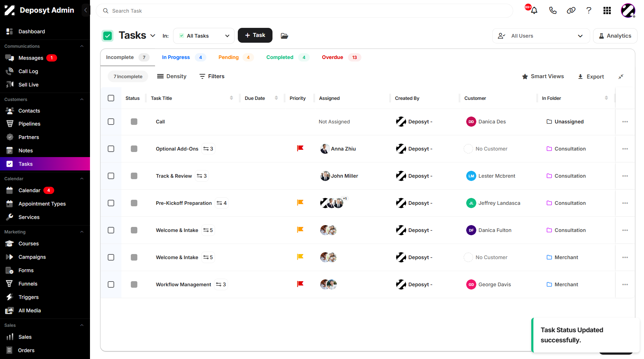Switch to the Pending tab
644x359 pixels.
click(236, 57)
